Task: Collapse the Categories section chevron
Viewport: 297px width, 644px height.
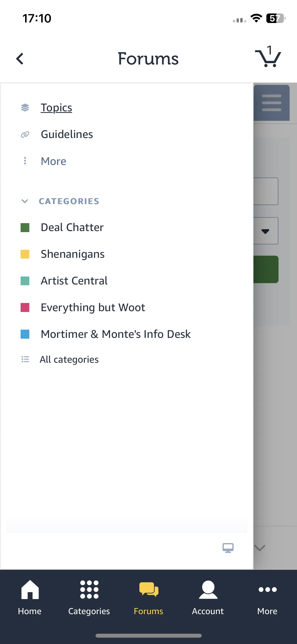Action: click(25, 201)
